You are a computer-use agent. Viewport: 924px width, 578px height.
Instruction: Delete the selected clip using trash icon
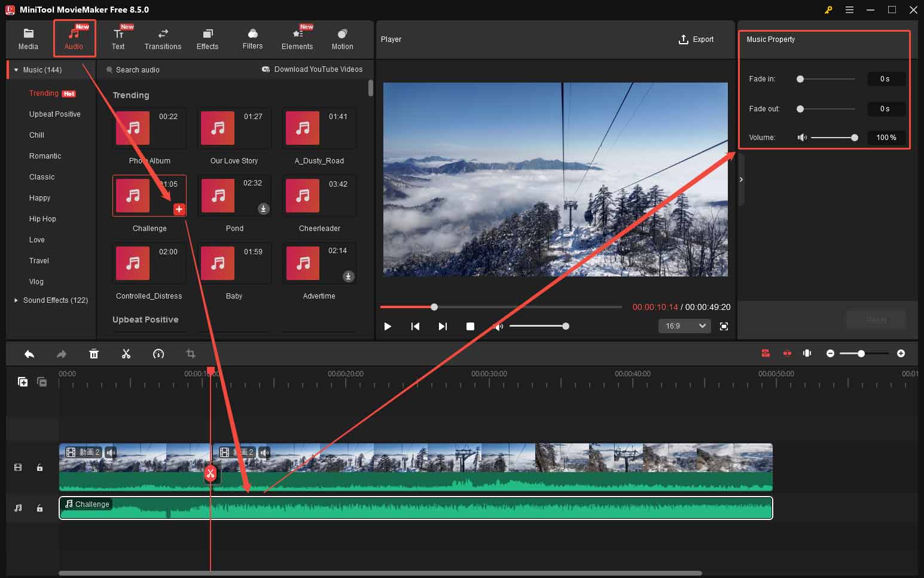point(94,354)
